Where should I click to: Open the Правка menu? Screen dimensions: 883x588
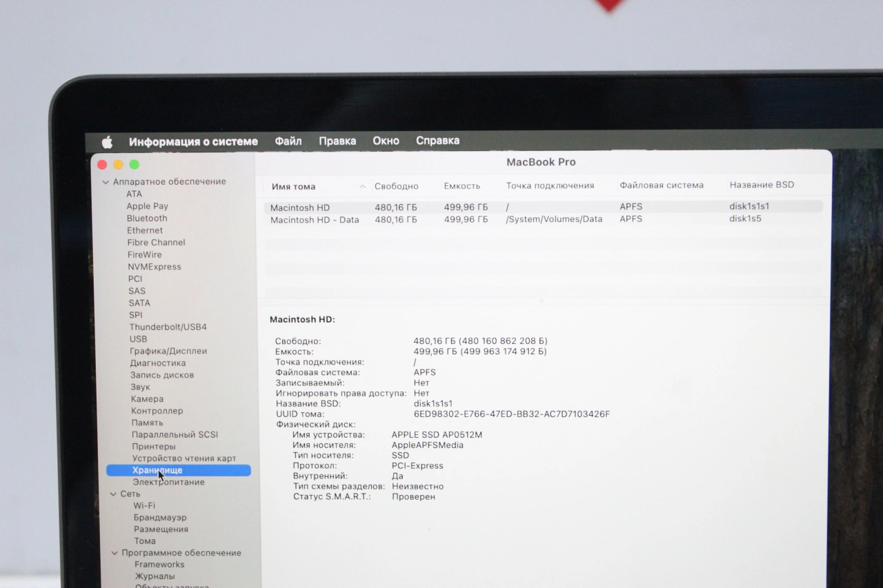tap(337, 141)
